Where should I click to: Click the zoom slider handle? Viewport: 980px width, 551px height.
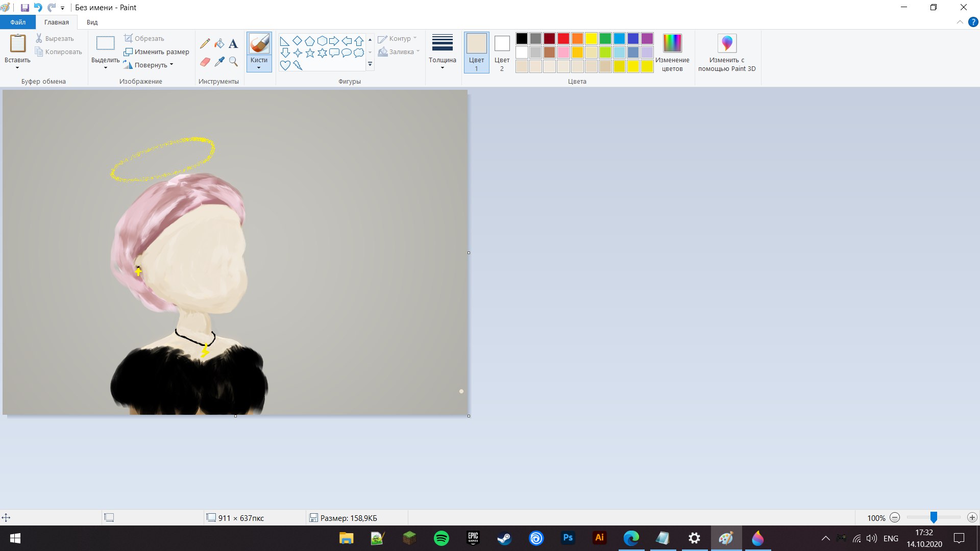point(934,517)
